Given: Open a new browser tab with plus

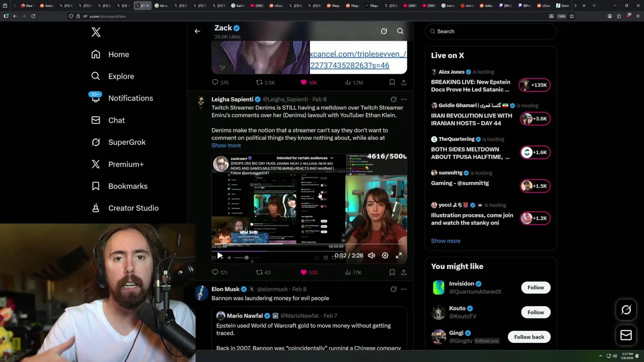Looking at the screenshot, I should tap(584, 6).
